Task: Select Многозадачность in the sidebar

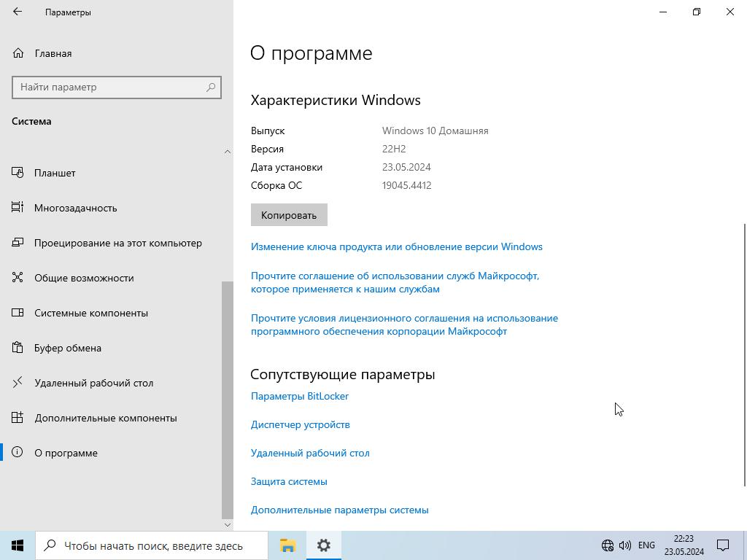Action: (x=75, y=208)
